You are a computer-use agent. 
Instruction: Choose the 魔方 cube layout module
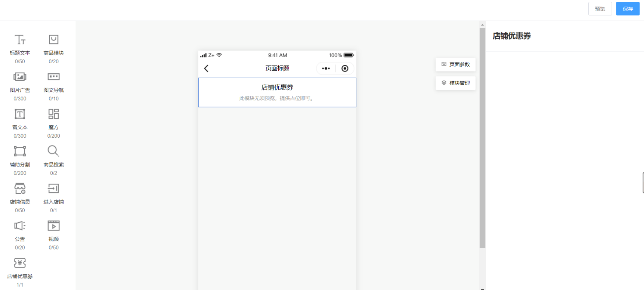click(x=53, y=123)
